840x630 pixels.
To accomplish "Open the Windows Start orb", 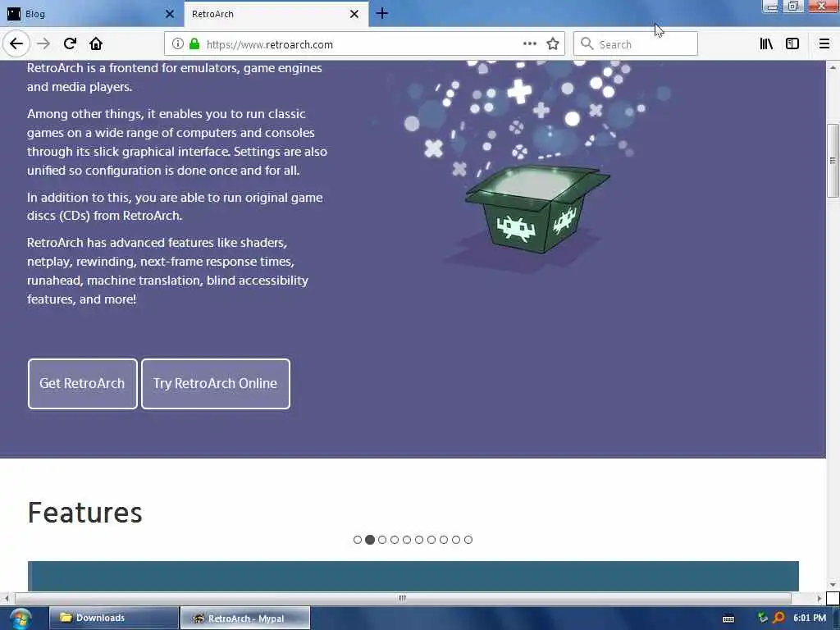I will (21, 619).
